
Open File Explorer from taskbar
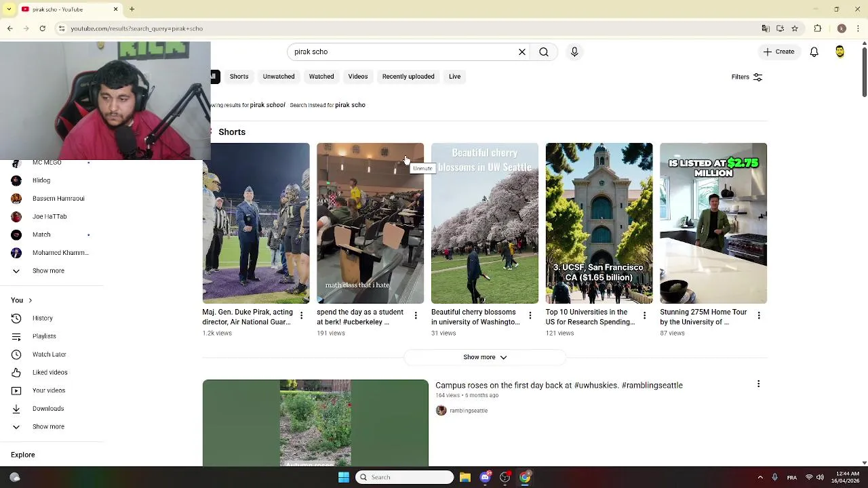pos(465,477)
